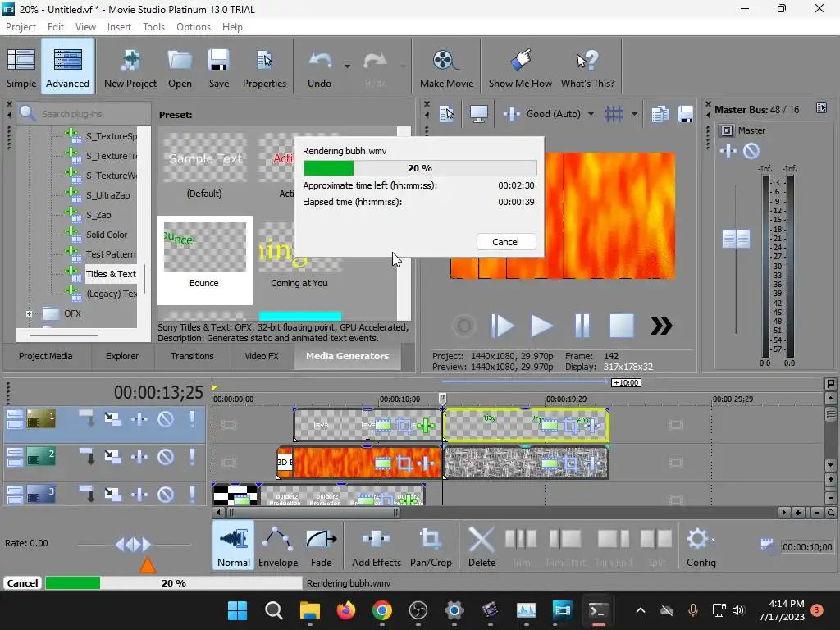The width and height of the screenshot is (840, 630).
Task: Copy preview snapshot to clipboard
Action: tap(660, 113)
